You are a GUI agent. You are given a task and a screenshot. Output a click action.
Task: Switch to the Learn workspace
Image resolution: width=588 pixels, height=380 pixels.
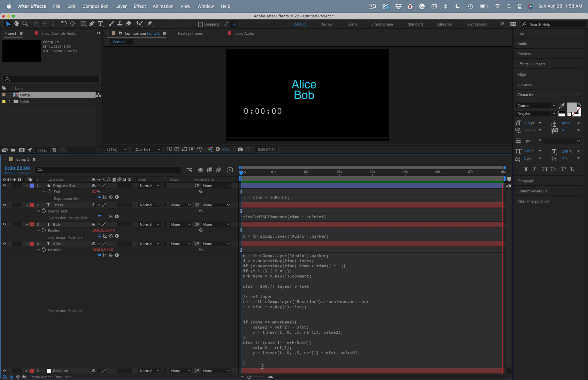tap(352, 24)
